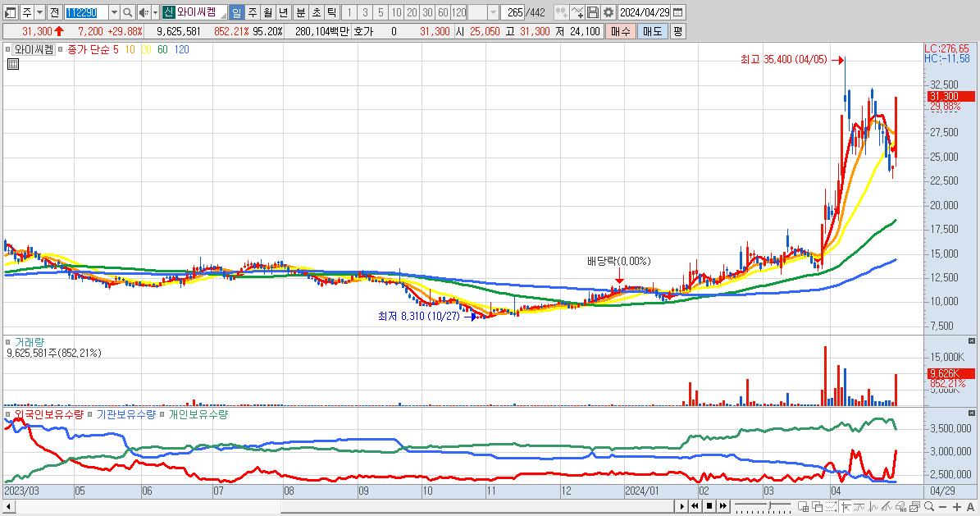
Task: Select the 틱 tick period tab
Action: (332, 12)
